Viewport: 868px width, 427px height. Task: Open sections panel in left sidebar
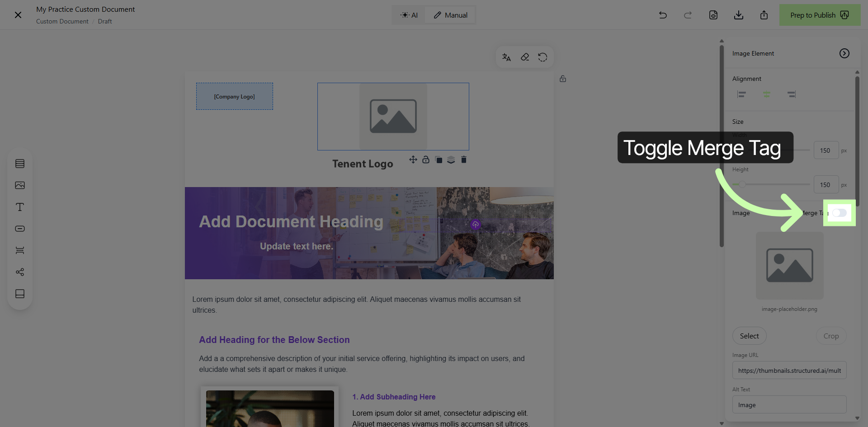(20, 164)
